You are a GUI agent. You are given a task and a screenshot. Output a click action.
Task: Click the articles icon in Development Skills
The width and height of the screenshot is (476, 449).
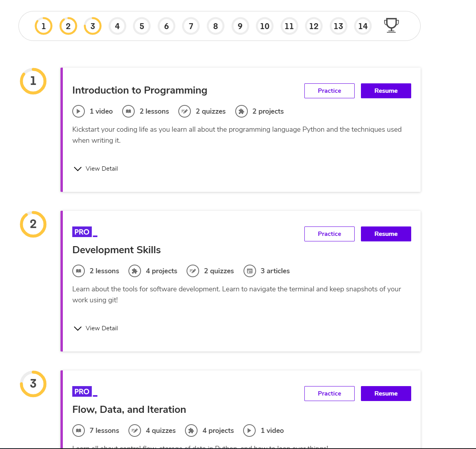pos(250,271)
